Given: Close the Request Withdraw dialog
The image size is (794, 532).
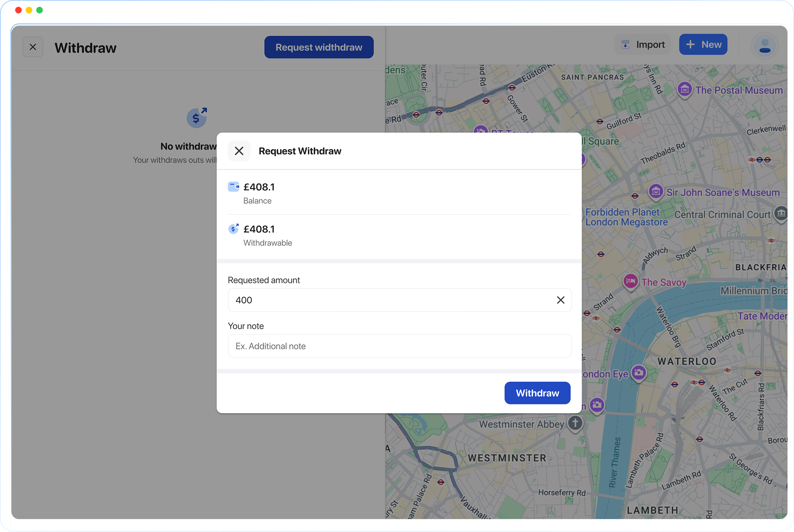Looking at the screenshot, I should click(x=239, y=151).
